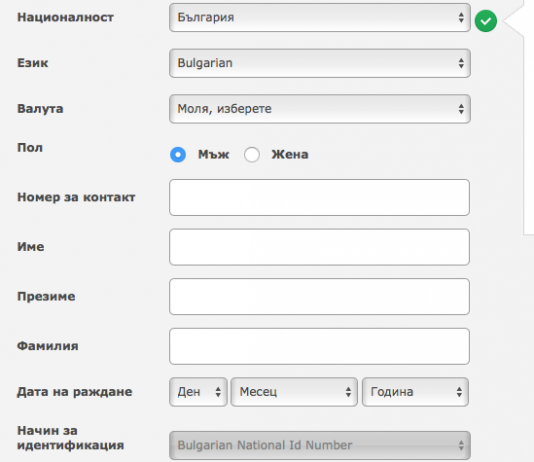Click into the Фамилия text field

pyautogui.click(x=319, y=346)
